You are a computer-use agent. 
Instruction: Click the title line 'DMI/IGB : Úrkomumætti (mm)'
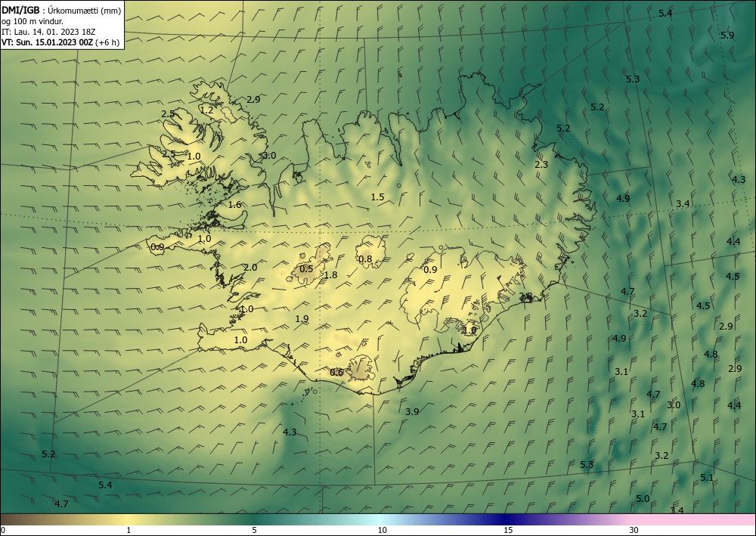pos(61,10)
